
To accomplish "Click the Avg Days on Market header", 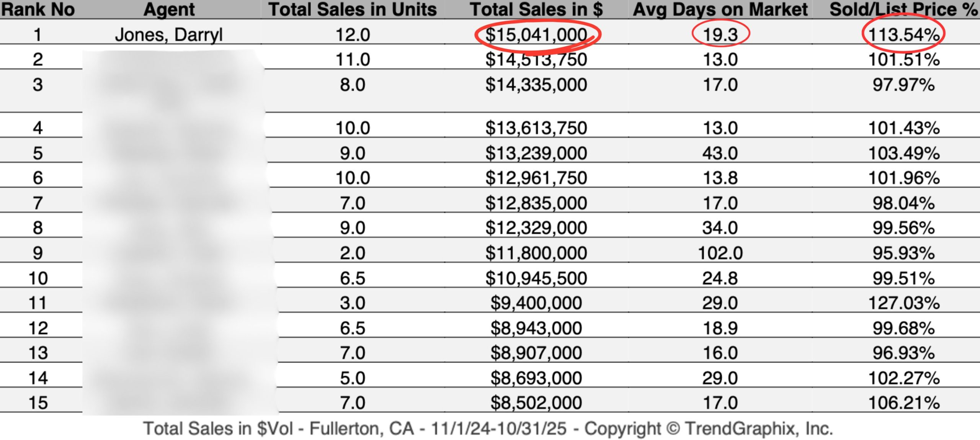I will coord(720,10).
